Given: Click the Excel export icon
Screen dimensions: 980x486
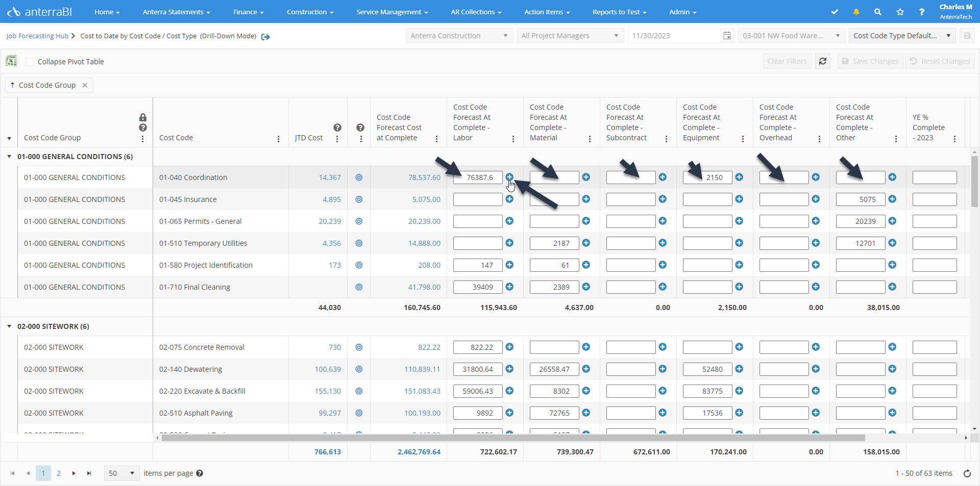Looking at the screenshot, I should (11, 61).
